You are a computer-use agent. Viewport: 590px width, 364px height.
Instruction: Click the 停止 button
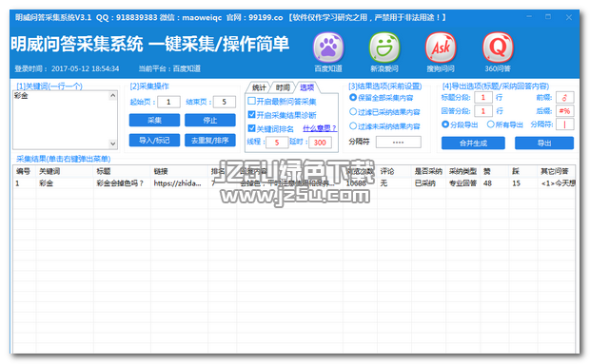click(x=210, y=120)
